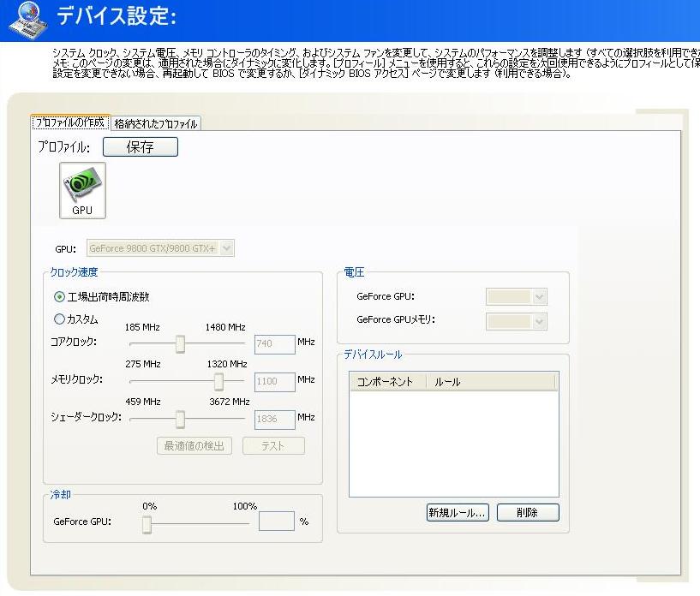Click the GeForce GPU cooling slider handle
Image resolution: width=700 pixels, height=596 pixels.
tap(147, 525)
